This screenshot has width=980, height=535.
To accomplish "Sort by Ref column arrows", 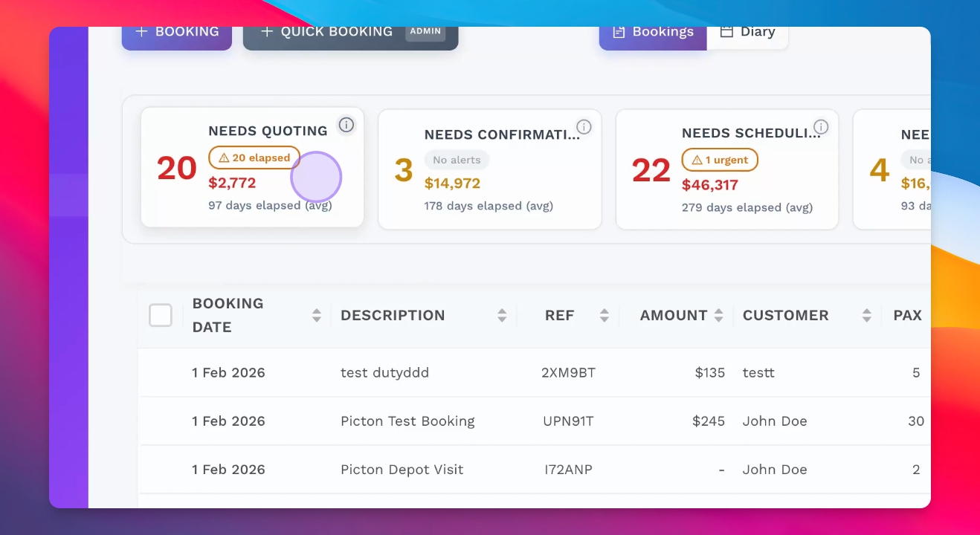I will click(604, 315).
